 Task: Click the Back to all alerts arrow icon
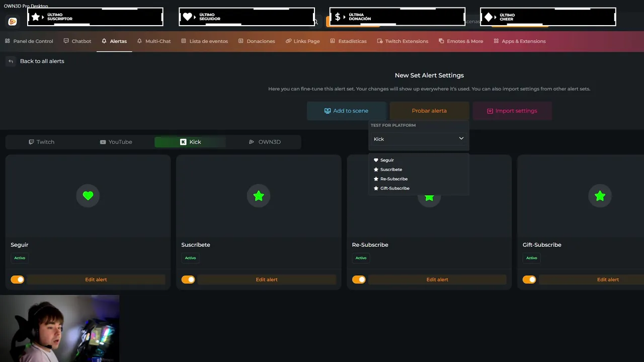coord(11,61)
